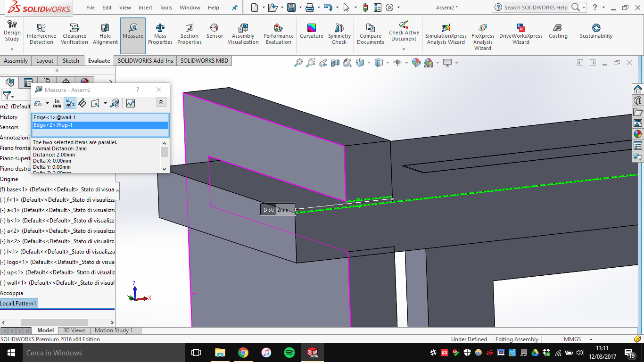Image resolution: width=644 pixels, height=362 pixels.
Task: Open Chrome from Windows taskbar
Action: (x=243, y=353)
